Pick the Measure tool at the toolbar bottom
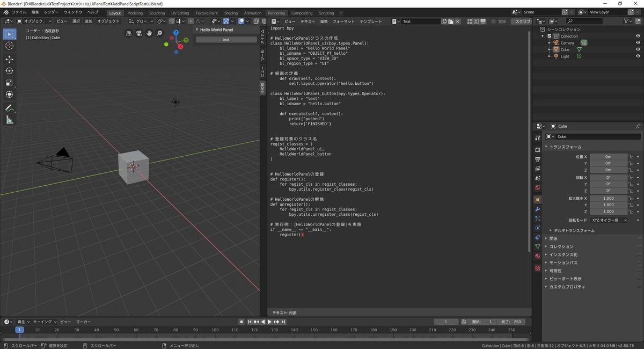 (x=10, y=119)
